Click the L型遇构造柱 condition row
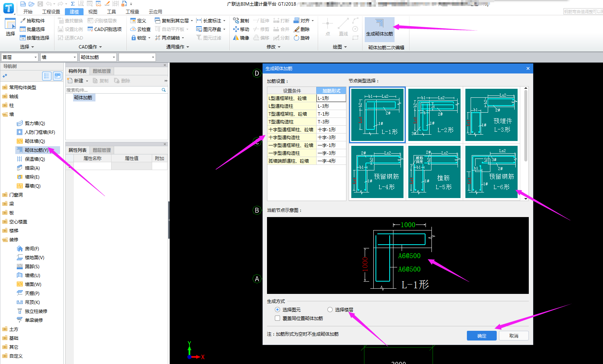The height and width of the screenshot is (364, 603). tap(292, 106)
